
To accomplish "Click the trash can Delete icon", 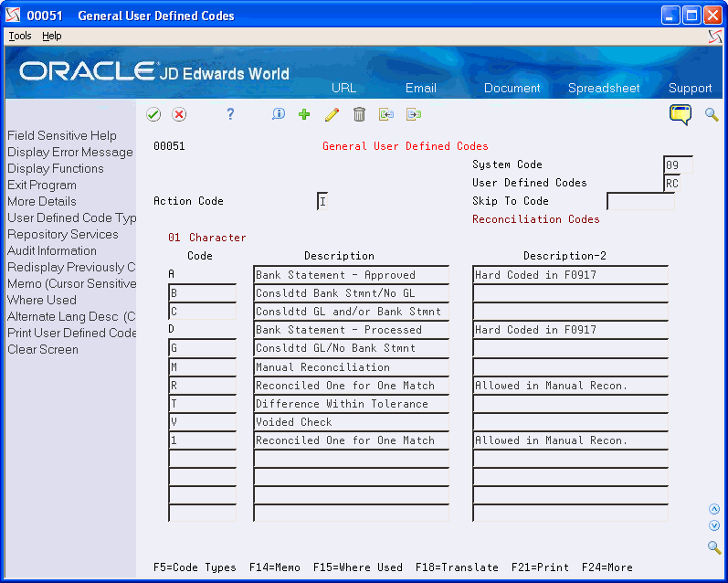I will [x=359, y=114].
